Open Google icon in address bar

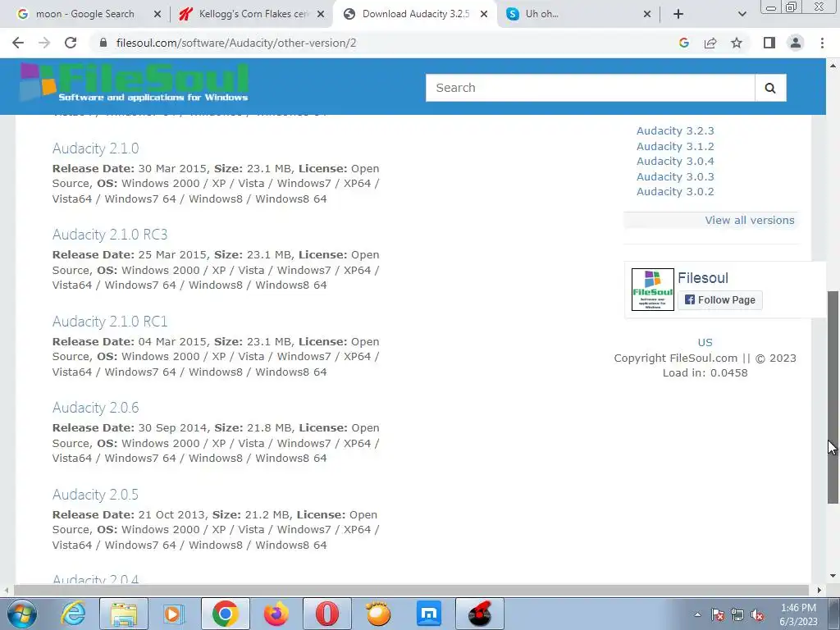click(683, 43)
